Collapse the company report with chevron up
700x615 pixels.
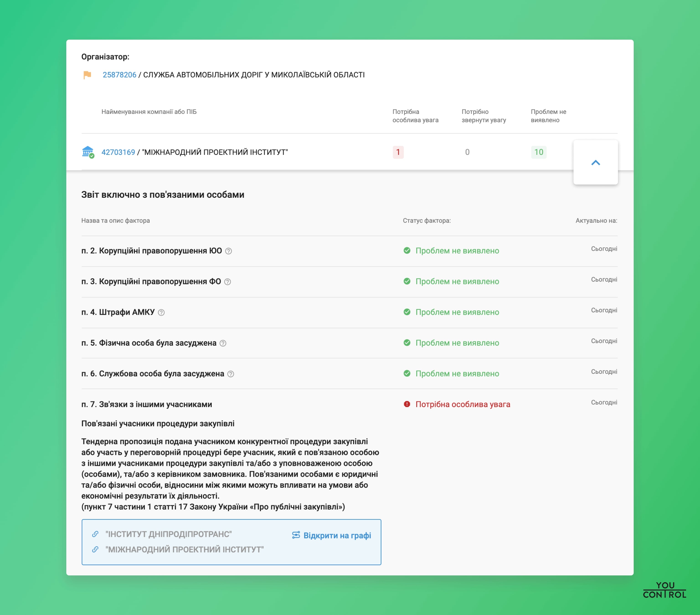click(596, 162)
